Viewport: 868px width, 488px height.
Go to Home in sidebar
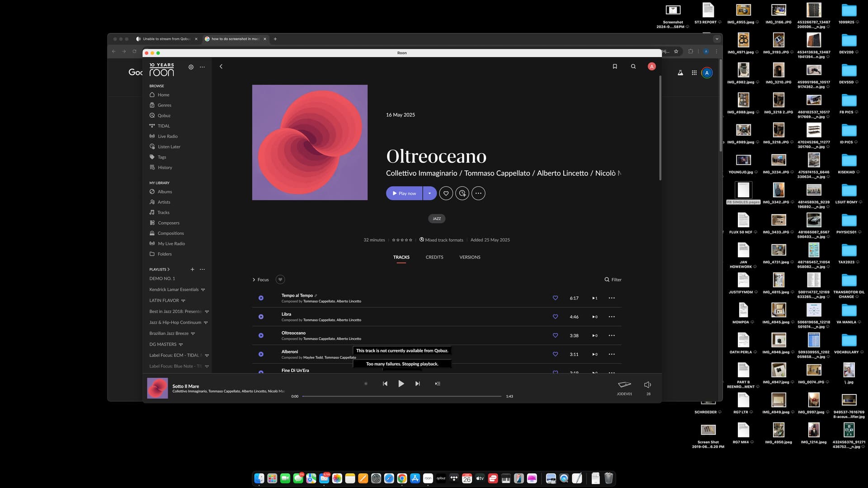[160, 95]
